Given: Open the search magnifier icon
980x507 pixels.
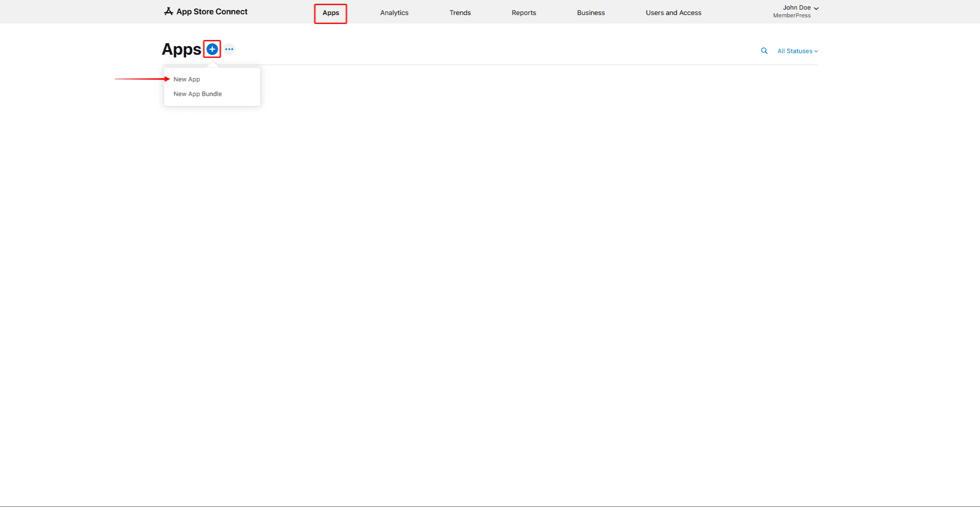Looking at the screenshot, I should (x=764, y=50).
